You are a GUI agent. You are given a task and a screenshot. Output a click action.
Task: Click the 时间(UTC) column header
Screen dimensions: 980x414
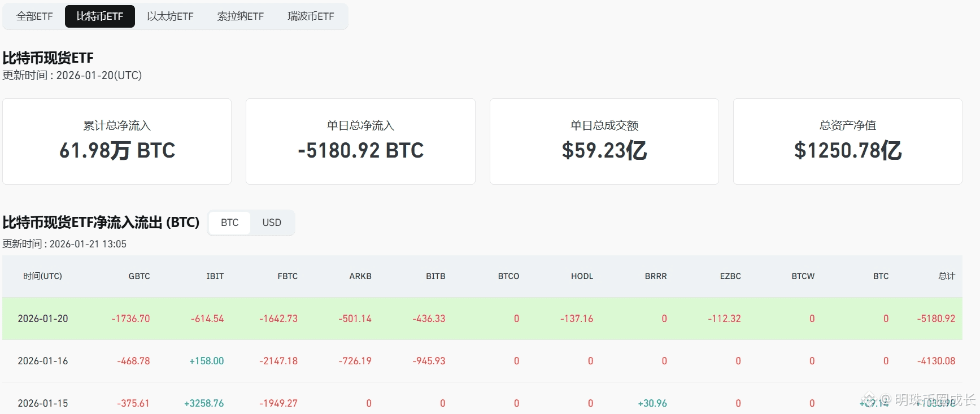pyautogui.click(x=42, y=276)
